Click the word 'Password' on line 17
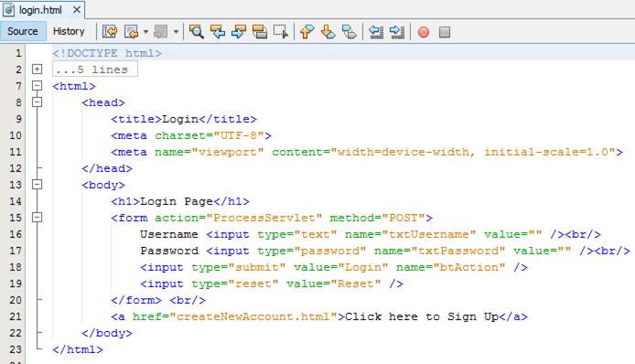 pos(169,251)
